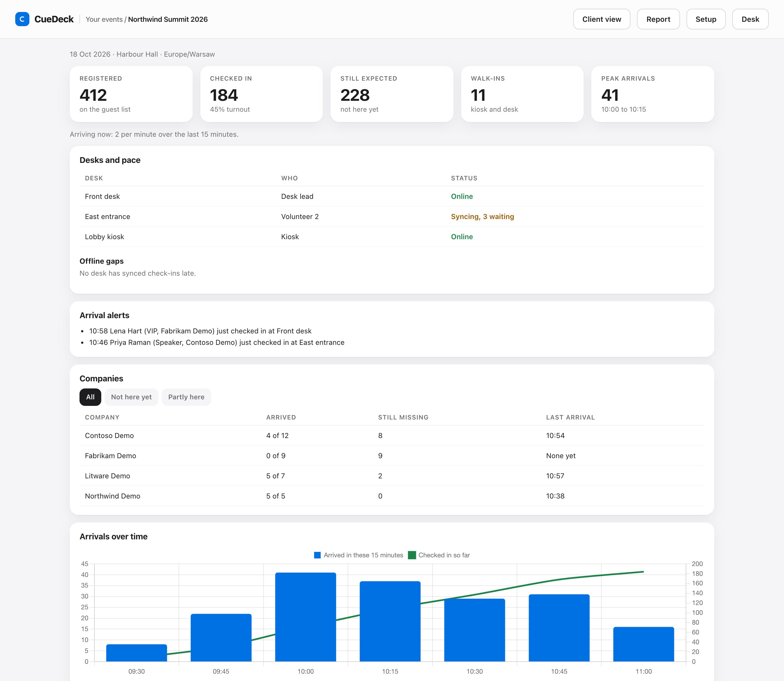Image resolution: width=784 pixels, height=681 pixels.
Task: Toggle the Arrived in these 15 minutes legend swatch
Action: [x=318, y=555]
